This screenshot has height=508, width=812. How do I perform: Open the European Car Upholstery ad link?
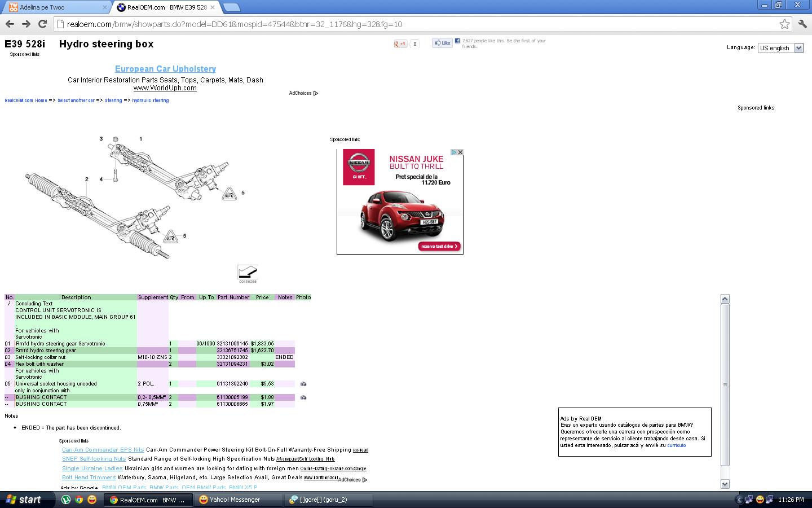165,69
